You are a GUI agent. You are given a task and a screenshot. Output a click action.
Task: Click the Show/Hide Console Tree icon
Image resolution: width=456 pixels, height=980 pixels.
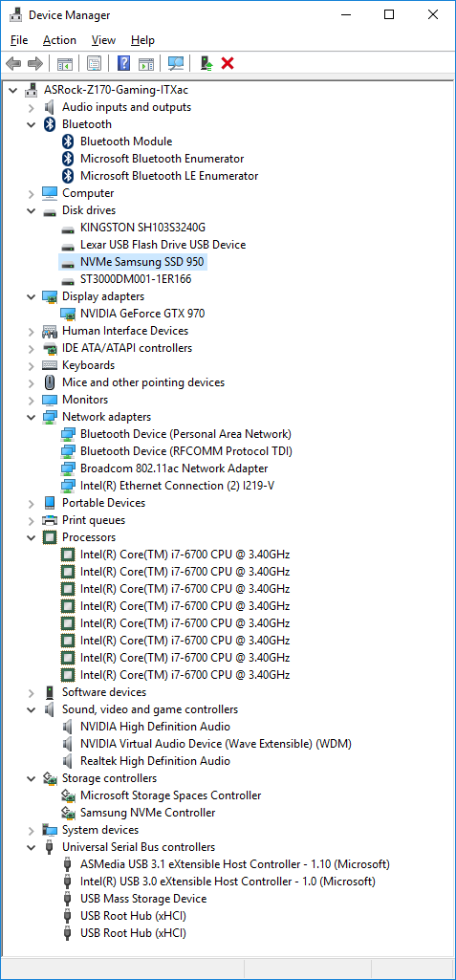(64, 63)
